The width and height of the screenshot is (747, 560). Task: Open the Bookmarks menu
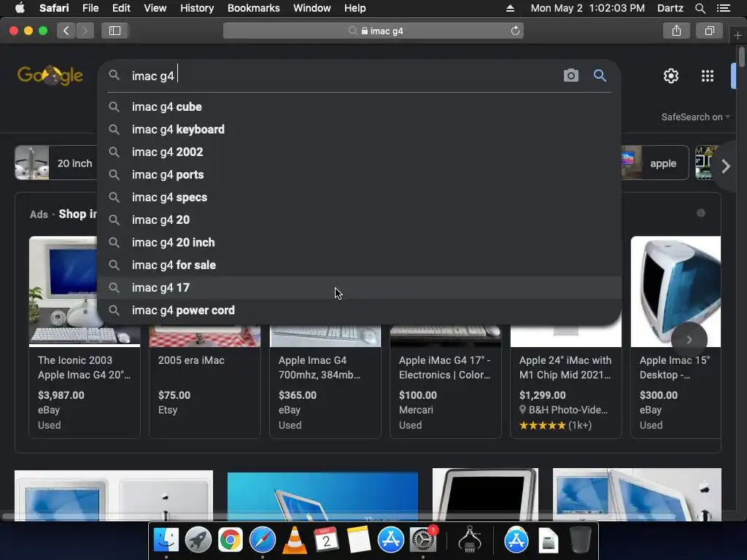(x=253, y=8)
